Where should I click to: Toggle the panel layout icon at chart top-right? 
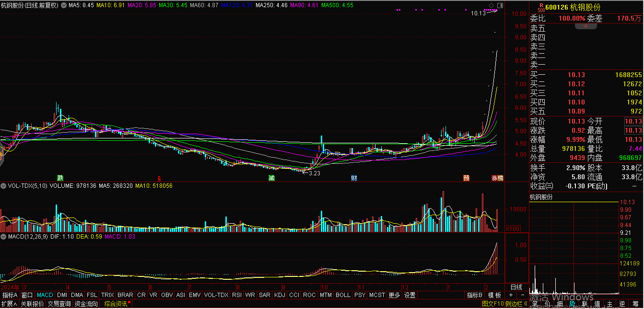(500, 5)
